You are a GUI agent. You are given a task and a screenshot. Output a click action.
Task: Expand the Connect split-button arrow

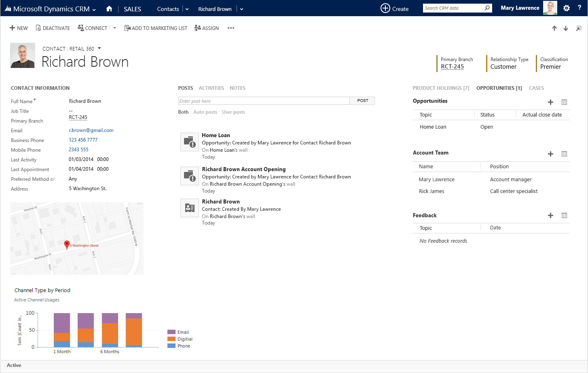tap(114, 28)
